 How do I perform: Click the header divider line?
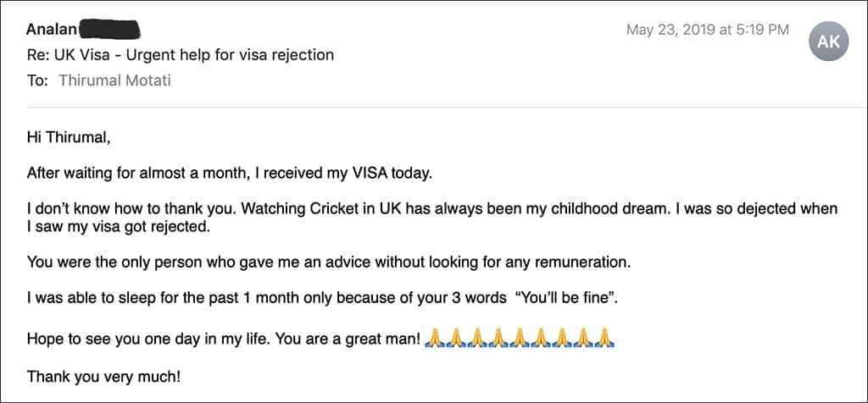pyautogui.click(x=446, y=107)
